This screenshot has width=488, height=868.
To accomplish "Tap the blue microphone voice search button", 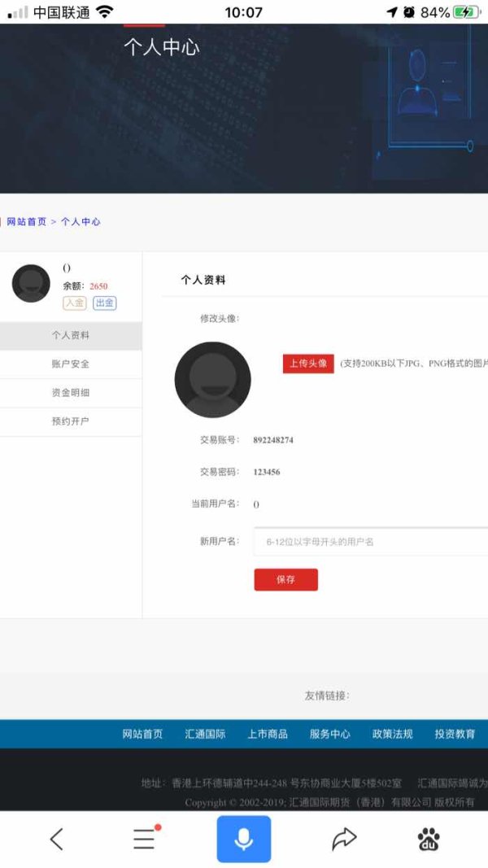I will click(x=243, y=839).
